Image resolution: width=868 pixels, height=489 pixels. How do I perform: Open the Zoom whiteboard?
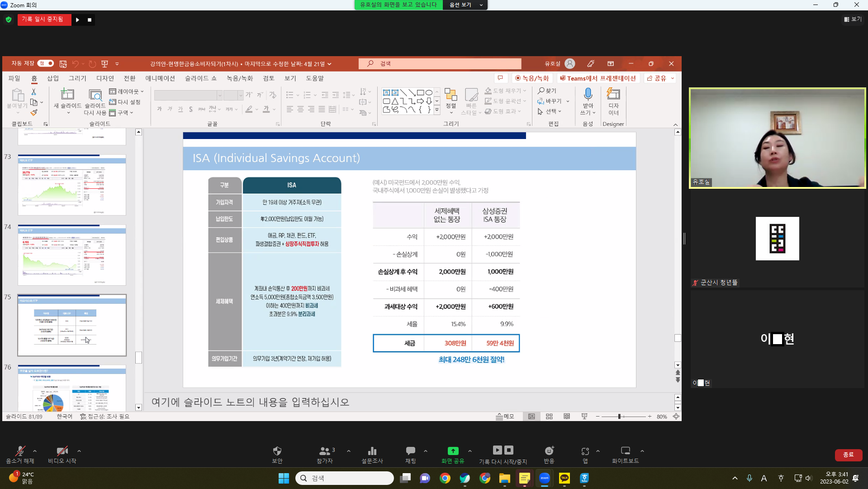pos(625,451)
